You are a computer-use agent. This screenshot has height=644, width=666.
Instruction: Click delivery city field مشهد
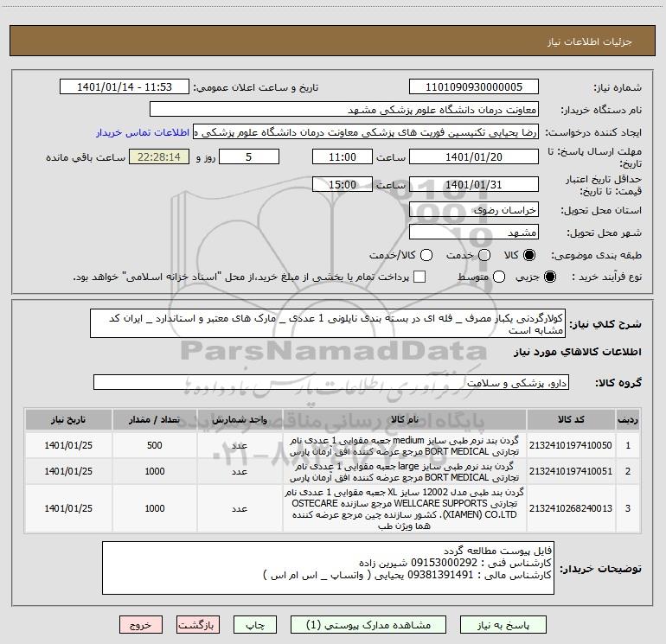[474, 233]
